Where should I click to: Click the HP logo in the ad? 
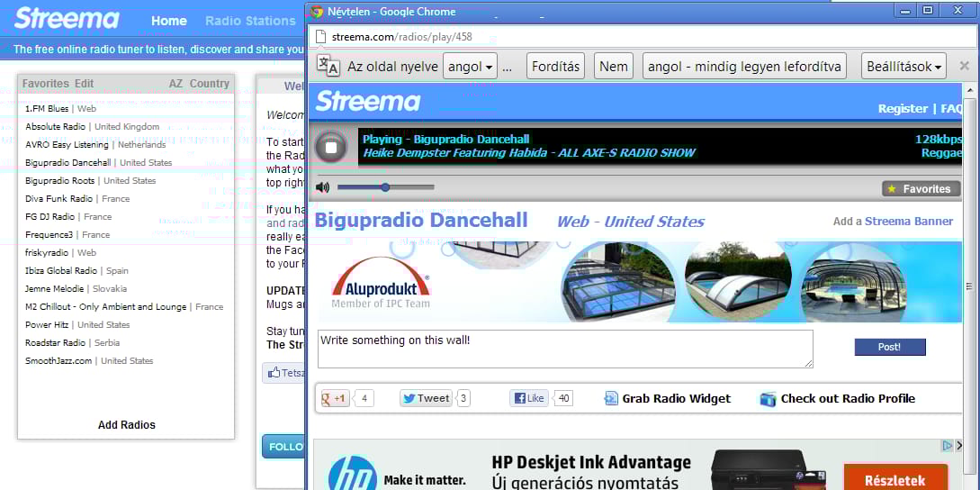pyautogui.click(x=353, y=475)
